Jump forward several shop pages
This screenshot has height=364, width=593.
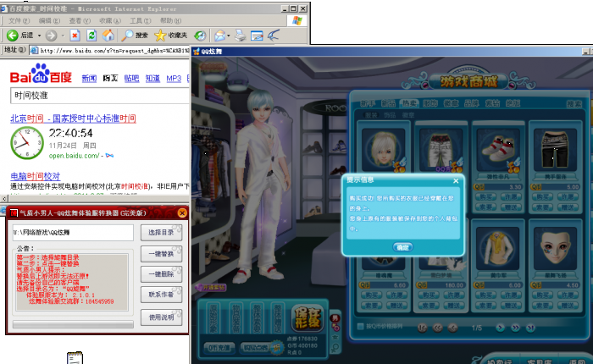515,328
